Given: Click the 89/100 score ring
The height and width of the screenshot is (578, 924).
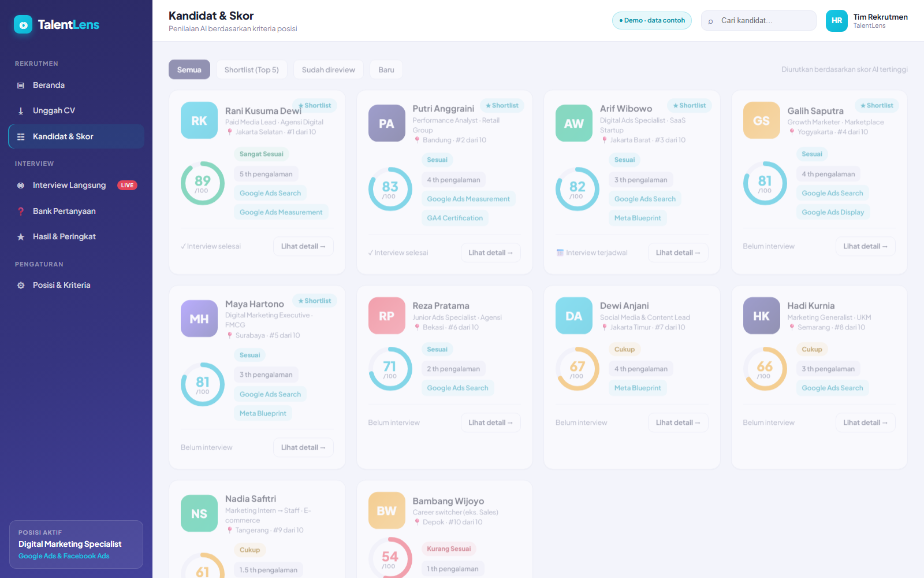Looking at the screenshot, I should [x=203, y=183].
